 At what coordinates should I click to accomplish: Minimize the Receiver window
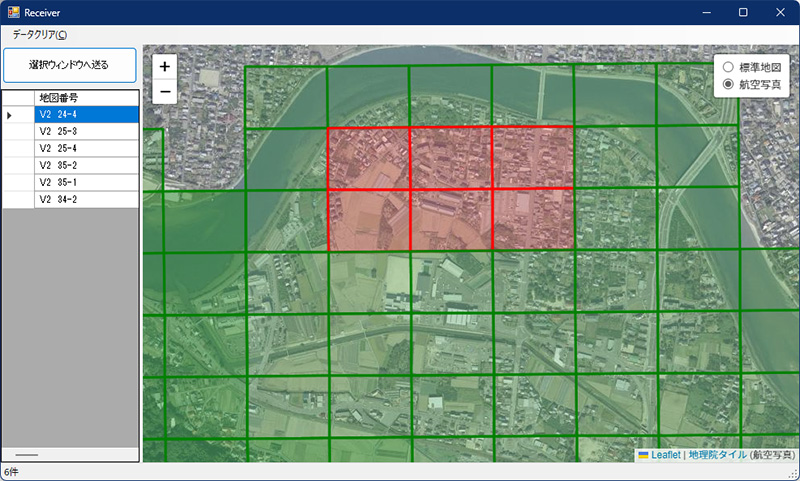(x=707, y=12)
